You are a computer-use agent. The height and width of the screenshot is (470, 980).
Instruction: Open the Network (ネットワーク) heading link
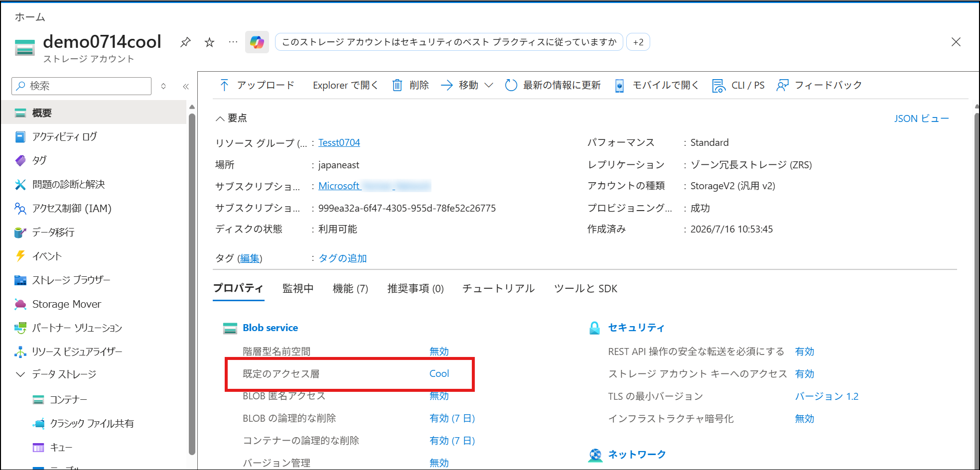pyautogui.click(x=637, y=454)
